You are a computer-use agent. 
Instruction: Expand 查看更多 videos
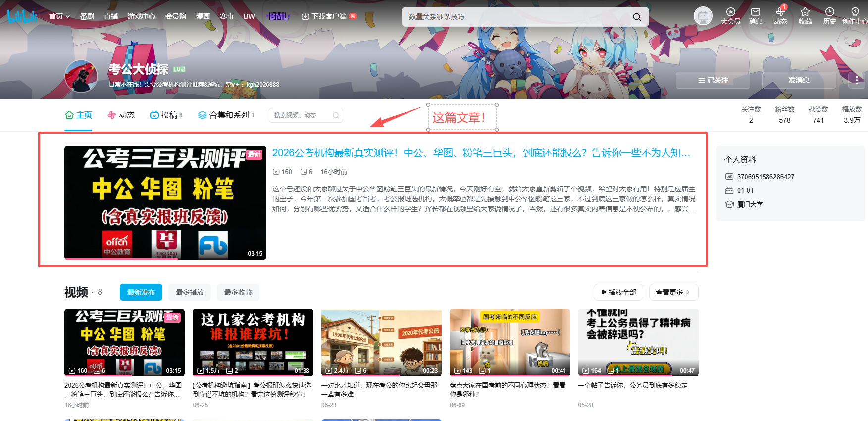tap(673, 292)
